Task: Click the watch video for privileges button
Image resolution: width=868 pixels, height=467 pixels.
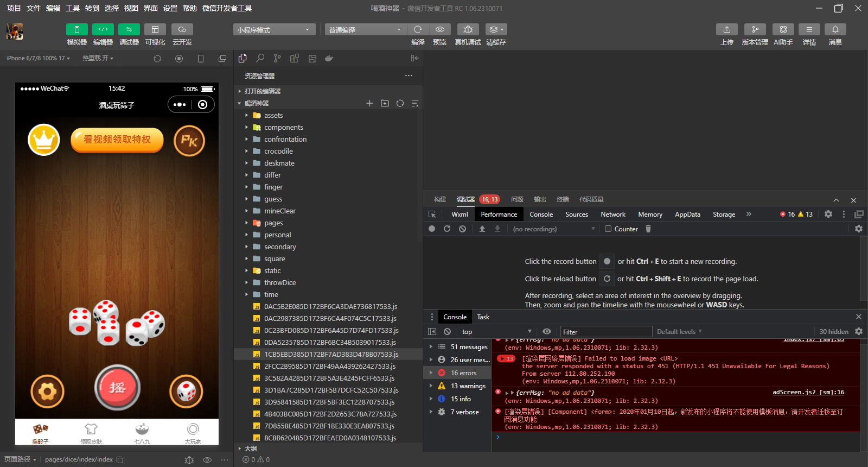Action: [117, 140]
